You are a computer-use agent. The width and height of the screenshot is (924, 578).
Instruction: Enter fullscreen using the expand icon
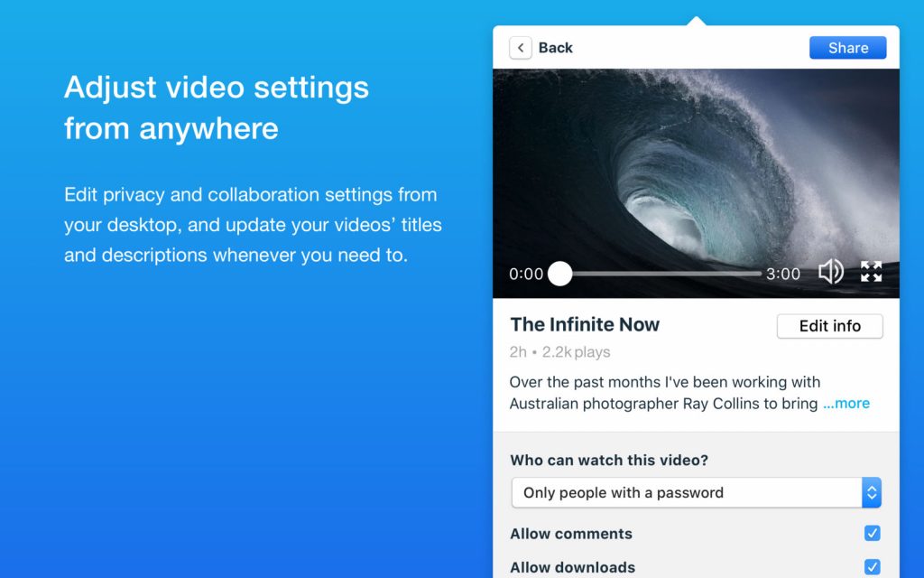click(871, 272)
